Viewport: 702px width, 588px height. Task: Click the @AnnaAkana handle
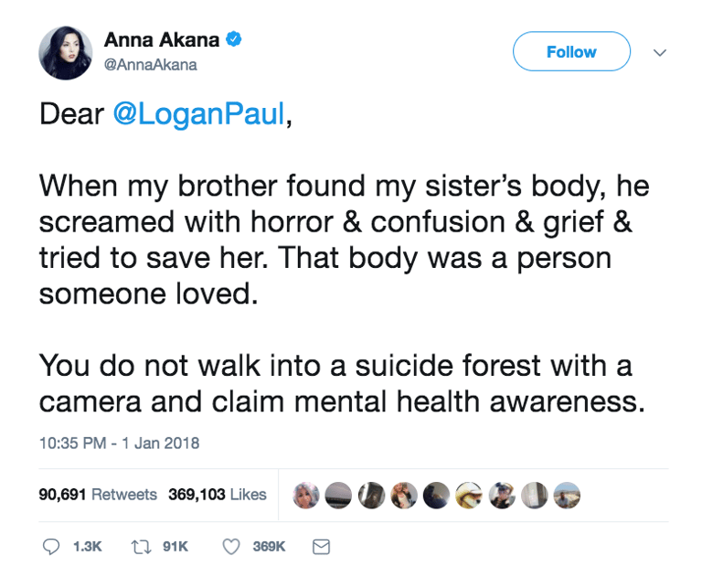[x=150, y=65]
